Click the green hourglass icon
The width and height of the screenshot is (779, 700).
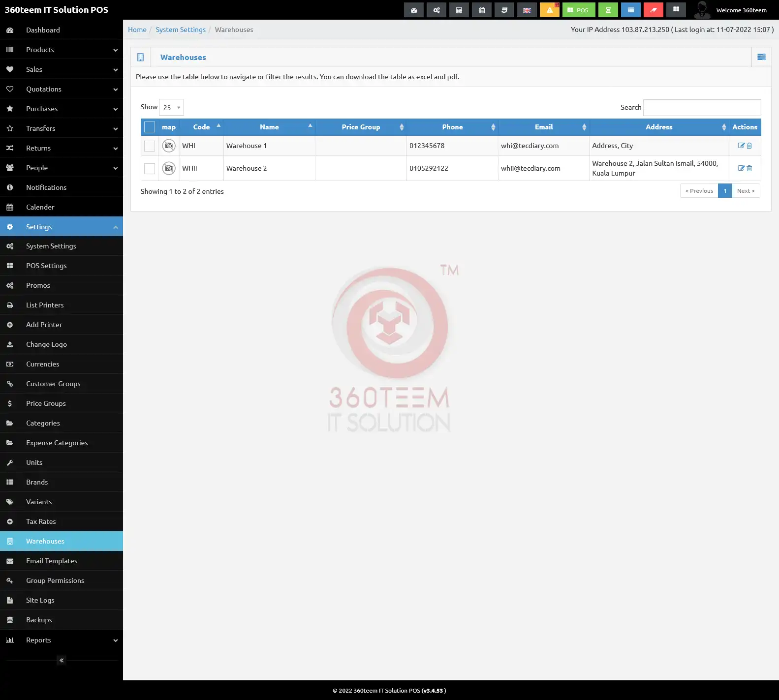(x=608, y=10)
